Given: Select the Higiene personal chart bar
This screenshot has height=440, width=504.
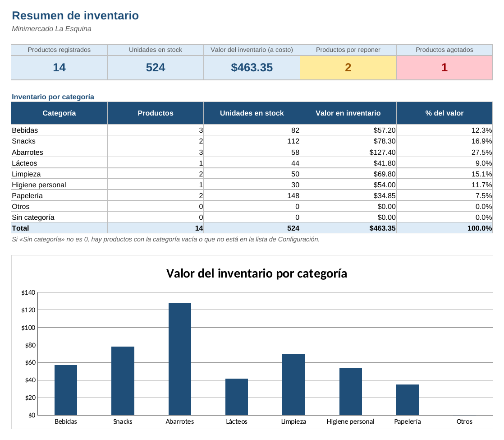Looking at the screenshot, I should pos(351,391).
